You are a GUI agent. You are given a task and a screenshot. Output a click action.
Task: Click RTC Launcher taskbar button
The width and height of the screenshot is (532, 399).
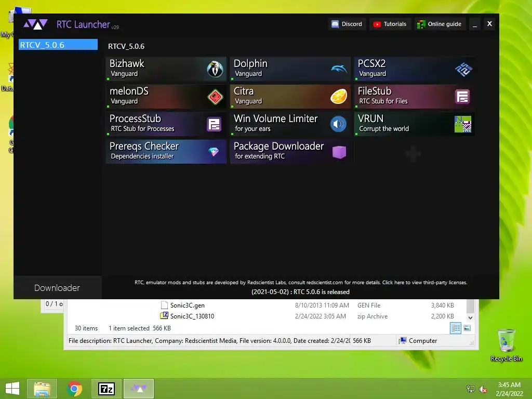click(x=139, y=389)
